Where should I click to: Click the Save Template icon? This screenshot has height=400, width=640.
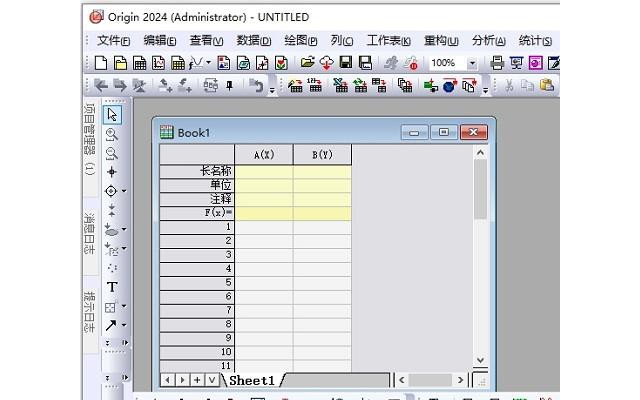[365, 62]
